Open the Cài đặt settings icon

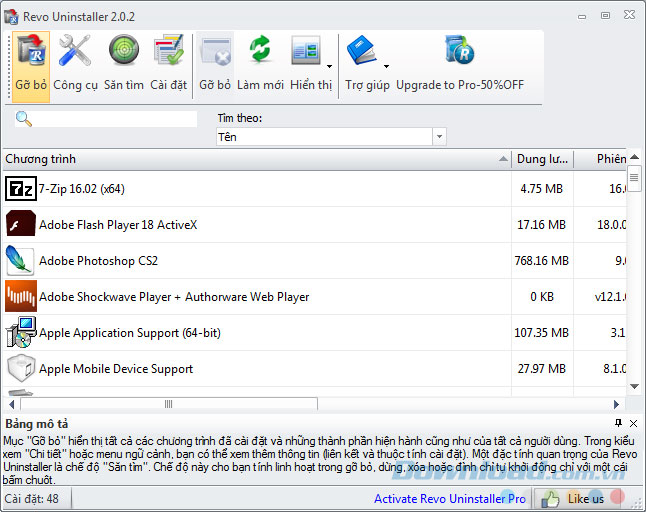click(169, 50)
